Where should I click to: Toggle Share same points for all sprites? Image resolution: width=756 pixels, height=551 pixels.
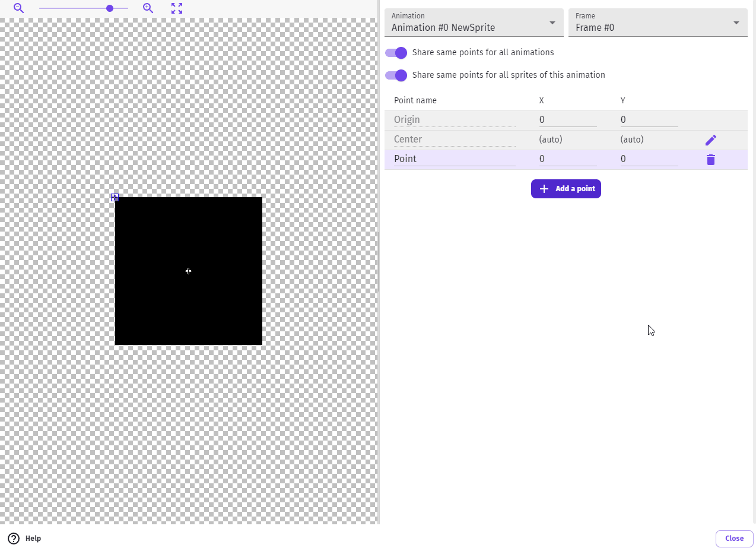(396, 75)
